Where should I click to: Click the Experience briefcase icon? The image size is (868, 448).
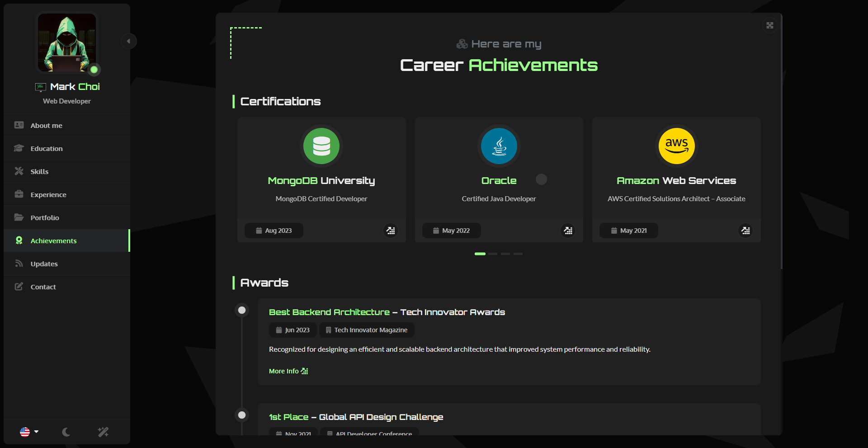pos(19,194)
